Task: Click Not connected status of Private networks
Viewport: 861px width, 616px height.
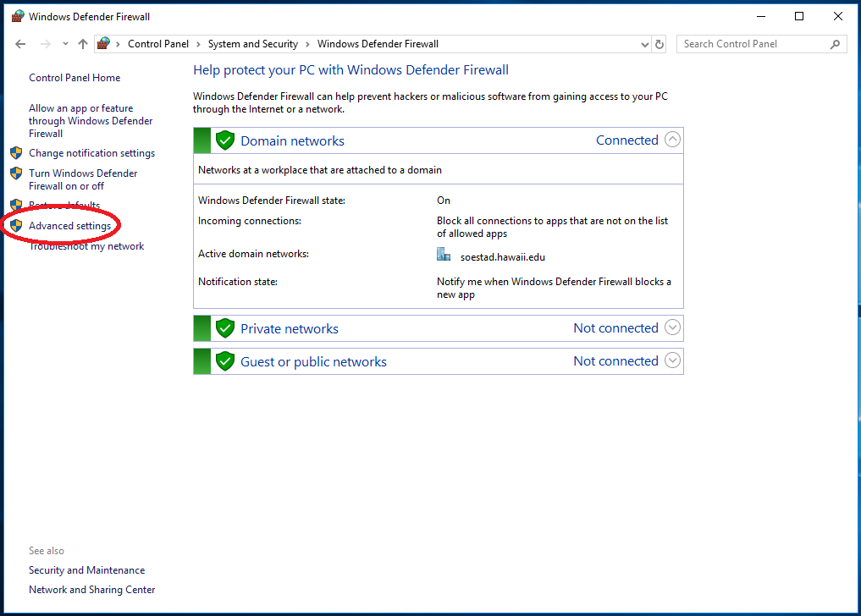Action: [x=615, y=328]
